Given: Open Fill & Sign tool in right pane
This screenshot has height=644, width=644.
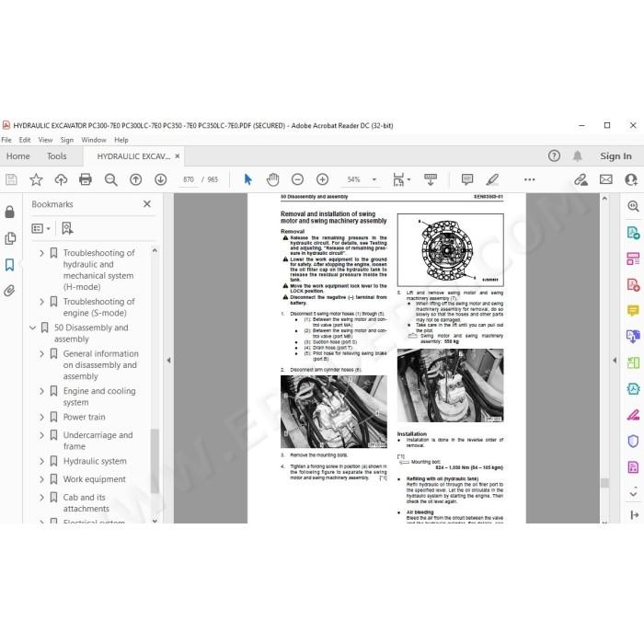Looking at the screenshot, I should 633,415.
